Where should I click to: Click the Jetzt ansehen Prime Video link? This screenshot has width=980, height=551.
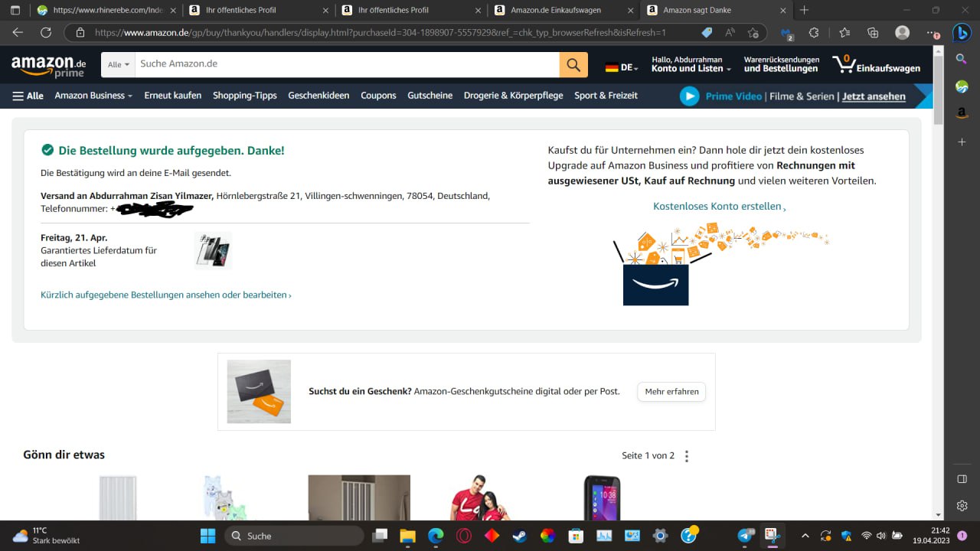tap(874, 96)
